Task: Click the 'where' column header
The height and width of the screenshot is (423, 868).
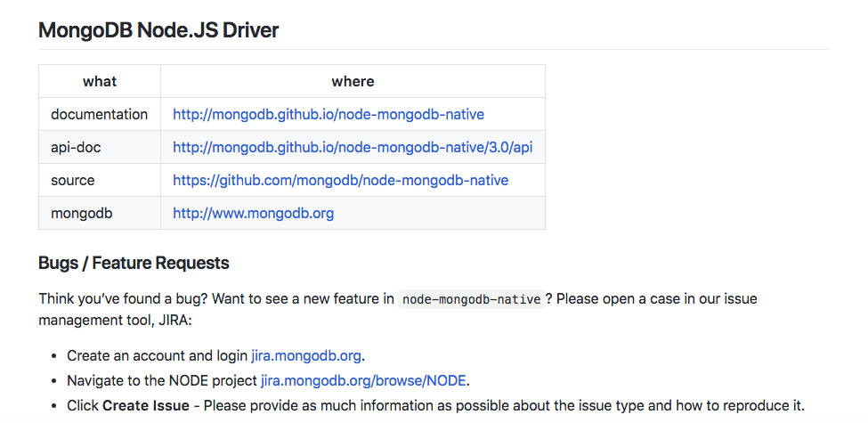Action: [353, 81]
